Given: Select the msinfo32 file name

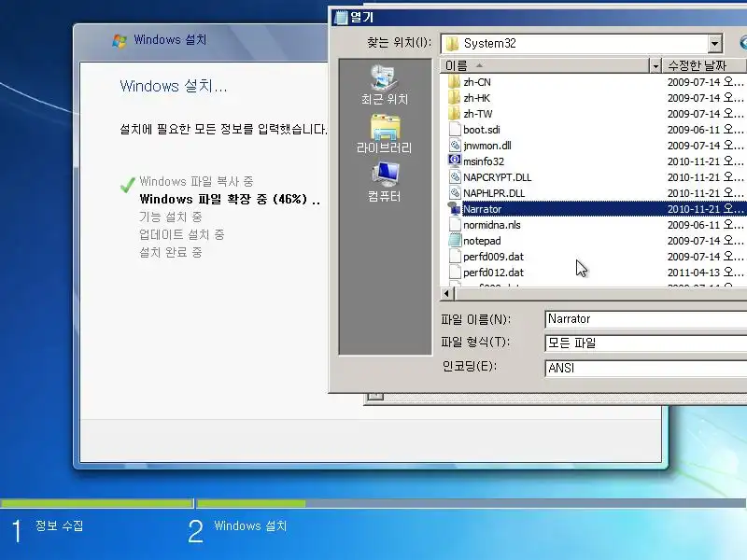Looking at the screenshot, I should [484, 161].
